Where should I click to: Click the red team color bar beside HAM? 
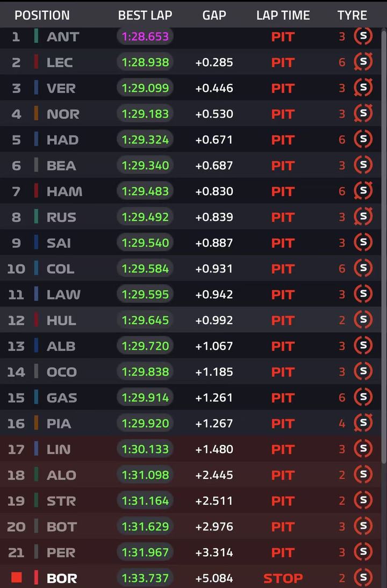[37, 191]
